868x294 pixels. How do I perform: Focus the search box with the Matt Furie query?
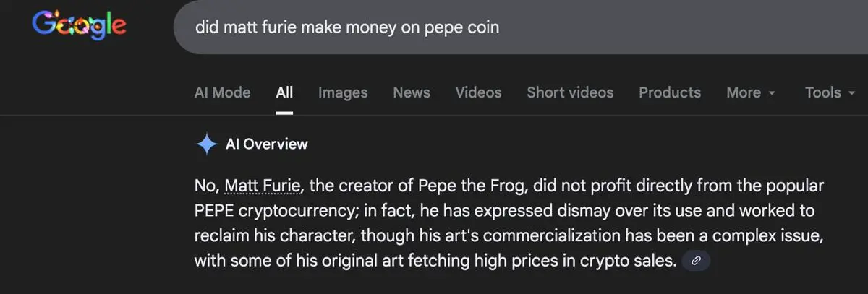tap(506, 27)
